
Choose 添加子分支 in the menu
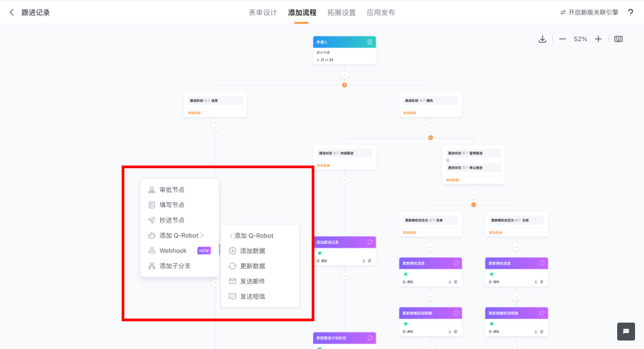coord(175,266)
